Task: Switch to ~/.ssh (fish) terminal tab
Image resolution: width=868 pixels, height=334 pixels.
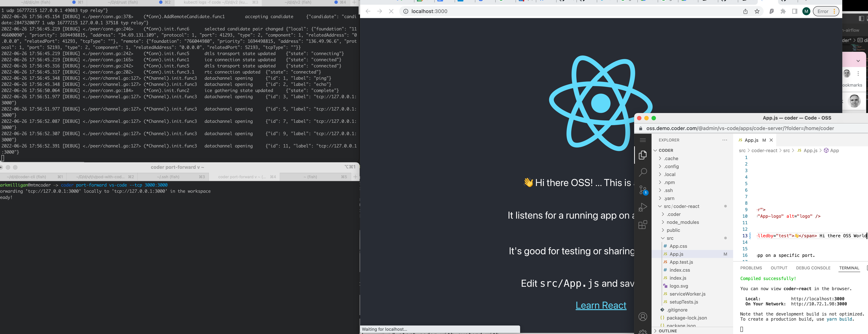Action: coord(173,177)
